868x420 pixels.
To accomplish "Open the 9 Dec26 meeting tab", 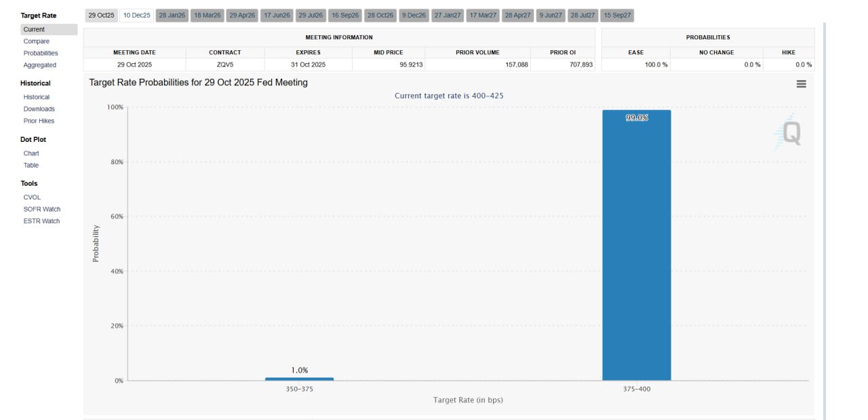I will [x=414, y=15].
